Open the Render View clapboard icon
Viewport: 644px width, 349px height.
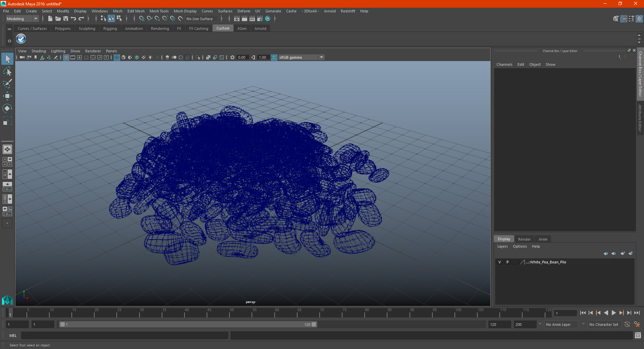237,19
